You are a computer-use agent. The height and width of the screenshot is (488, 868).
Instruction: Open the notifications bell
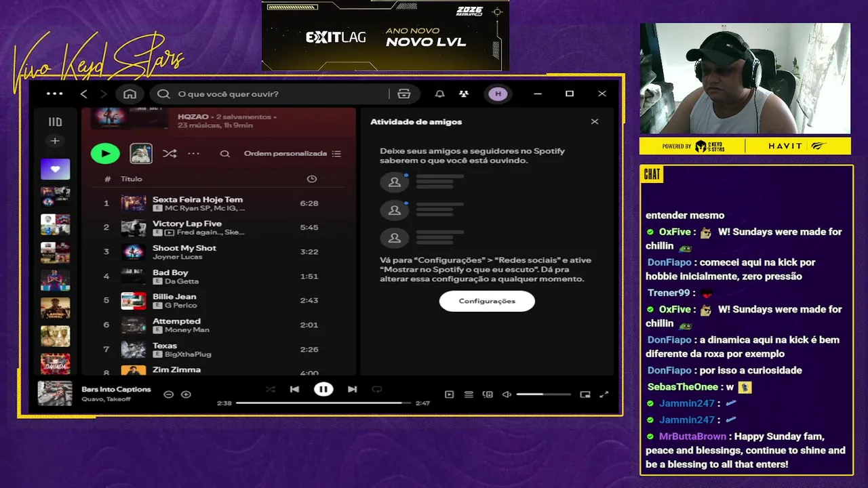(439, 94)
